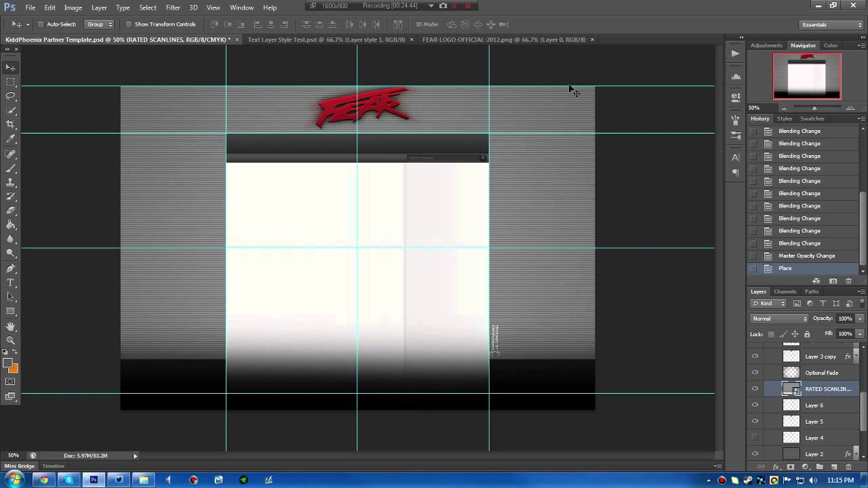Open the layer style fx menu
The height and width of the screenshot is (488, 868).
tap(776, 467)
